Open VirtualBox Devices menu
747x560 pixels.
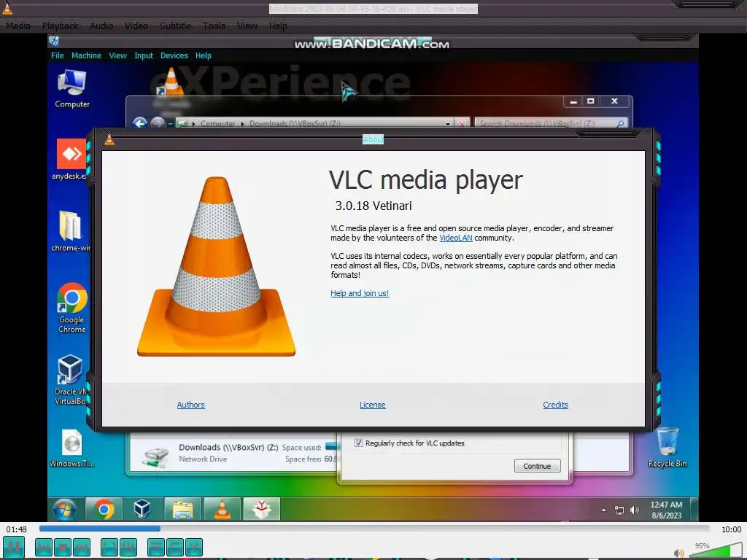pos(174,55)
